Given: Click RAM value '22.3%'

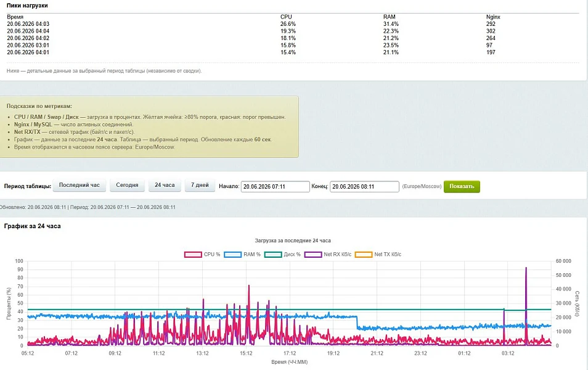Looking at the screenshot, I should click(x=391, y=31).
